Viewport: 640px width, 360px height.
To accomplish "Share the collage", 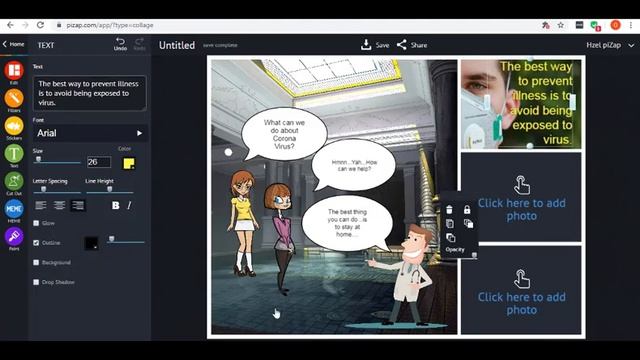I will pyautogui.click(x=412, y=45).
